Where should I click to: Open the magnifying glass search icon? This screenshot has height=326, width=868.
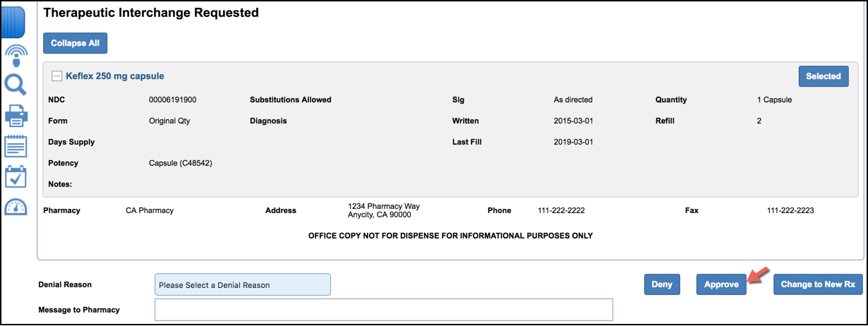click(x=16, y=85)
